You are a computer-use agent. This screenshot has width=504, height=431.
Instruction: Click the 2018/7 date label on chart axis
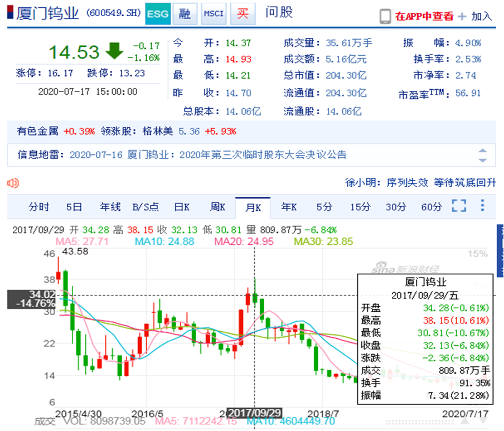point(323,414)
